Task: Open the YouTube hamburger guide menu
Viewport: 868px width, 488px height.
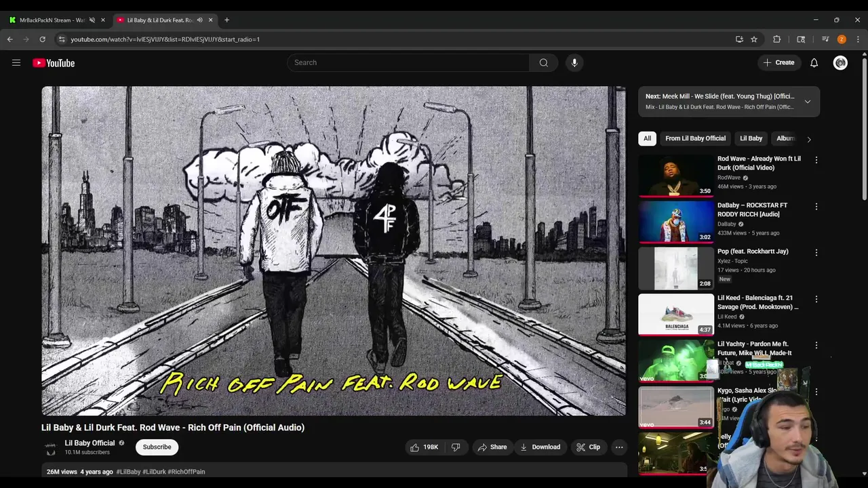Action: point(16,62)
